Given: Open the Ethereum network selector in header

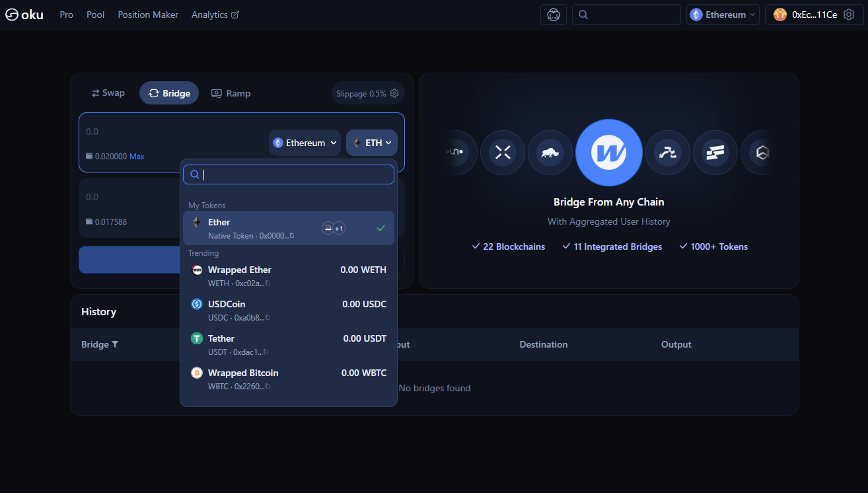Looking at the screenshot, I should 723,15.
